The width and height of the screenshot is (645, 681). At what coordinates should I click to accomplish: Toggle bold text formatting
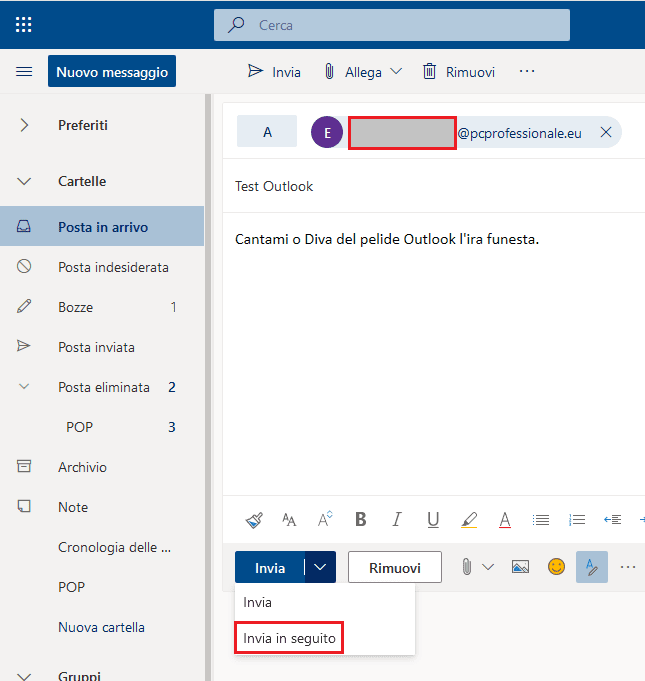pyautogui.click(x=361, y=520)
